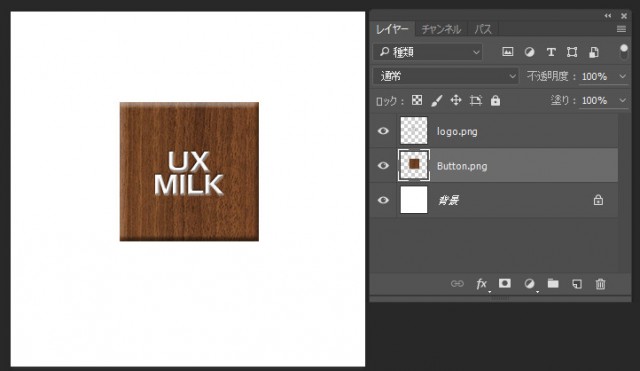This screenshot has height=371, width=640.
Task: Click the Button.png layer name
Action: pos(462,166)
